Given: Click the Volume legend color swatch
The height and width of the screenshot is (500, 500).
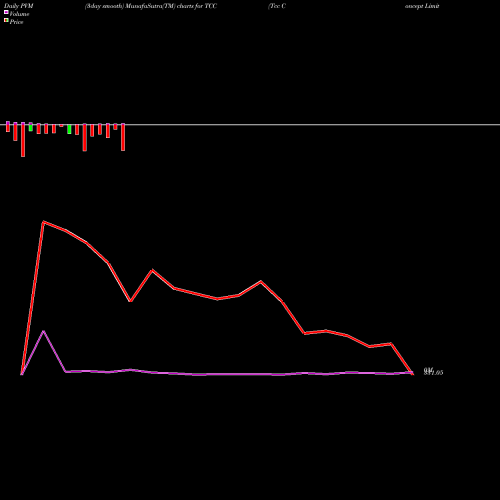Looking at the screenshot, I should (x=6, y=12).
